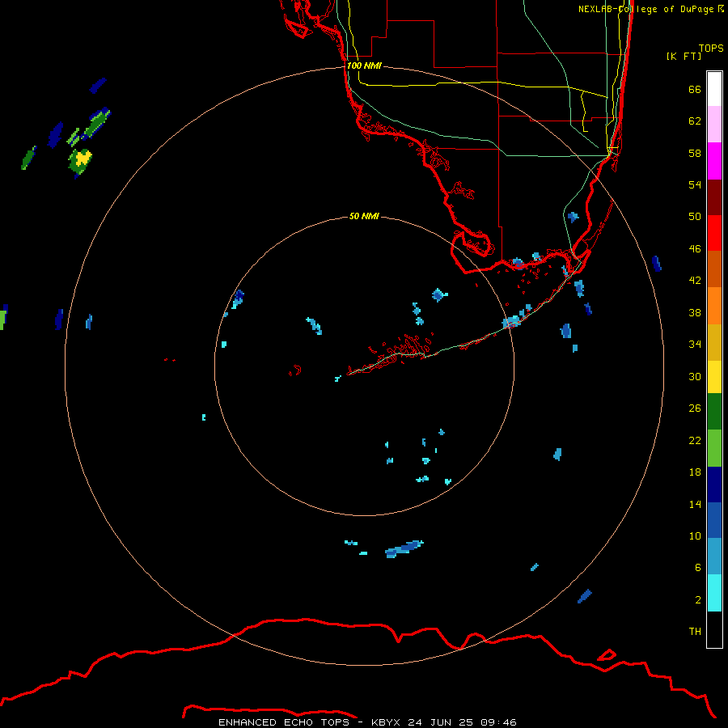Select the 18 value on the legend
This screenshot has width=728, height=728.
[695, 472]
